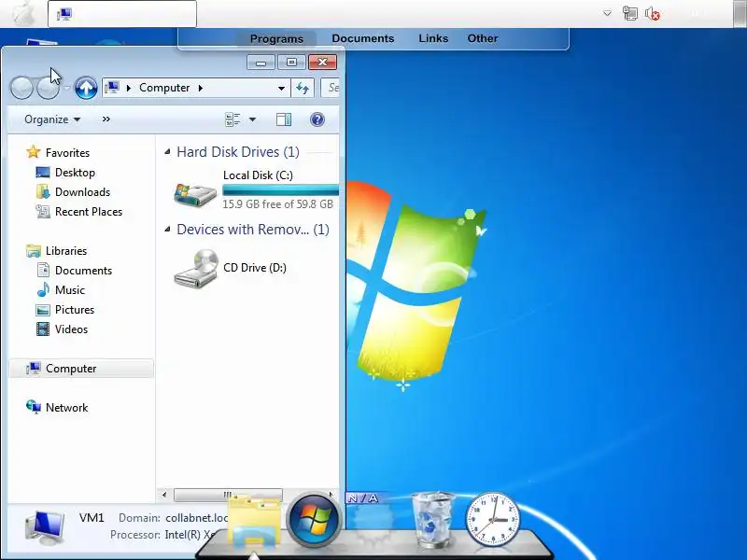
Task: Click the Computer breadcrumb in address bar
Action: click(x=164, y=88)
